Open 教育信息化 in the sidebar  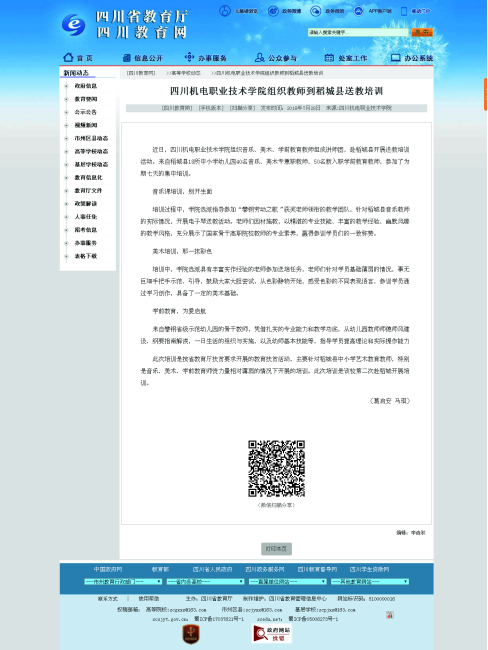click(88, 177)
